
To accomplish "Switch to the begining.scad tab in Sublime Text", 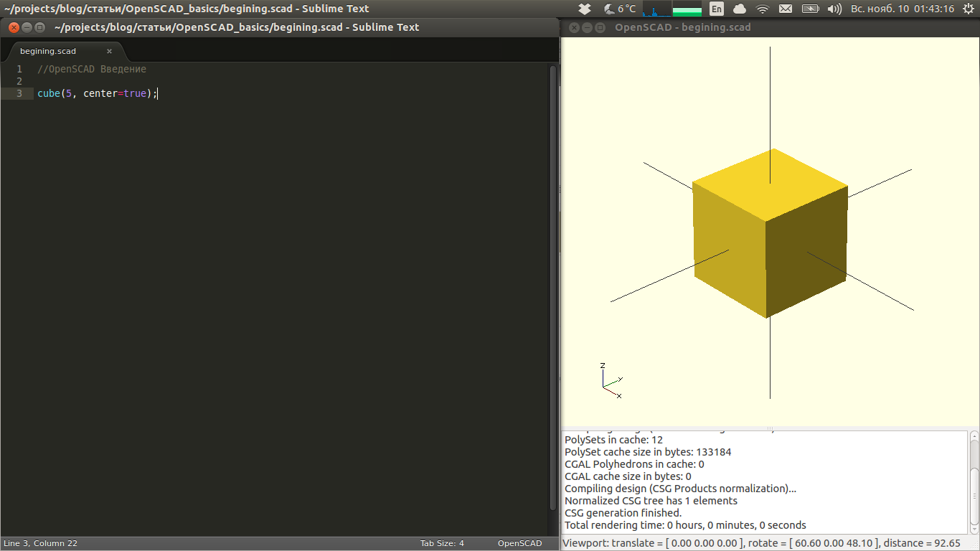I will pyautogui.click(x=65, y=51).
